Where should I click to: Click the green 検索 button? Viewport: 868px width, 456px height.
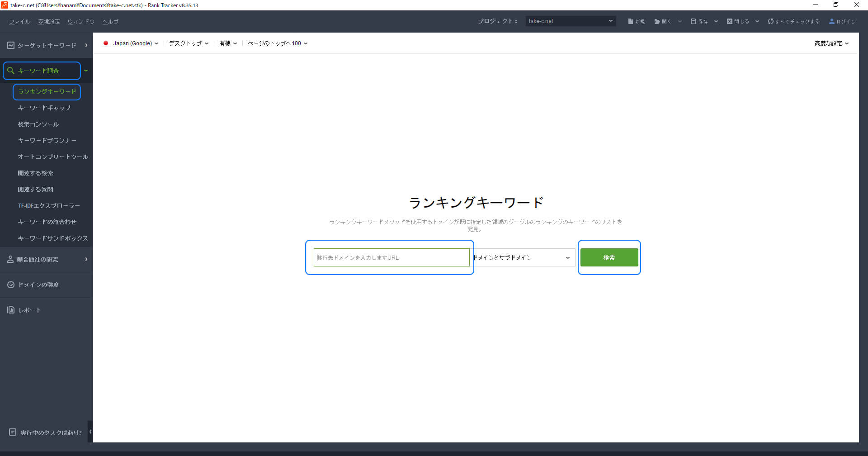609,257
